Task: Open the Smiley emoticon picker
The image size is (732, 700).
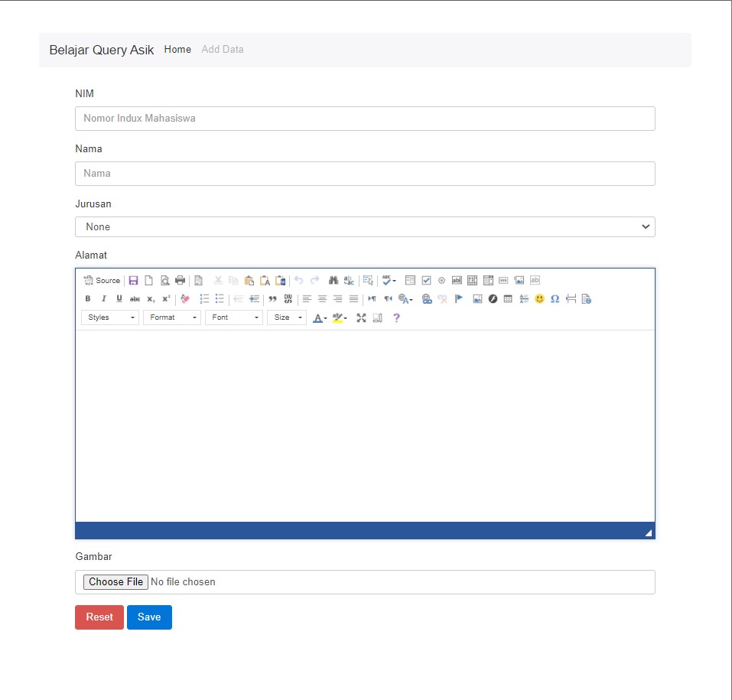Action: point(539,299)
